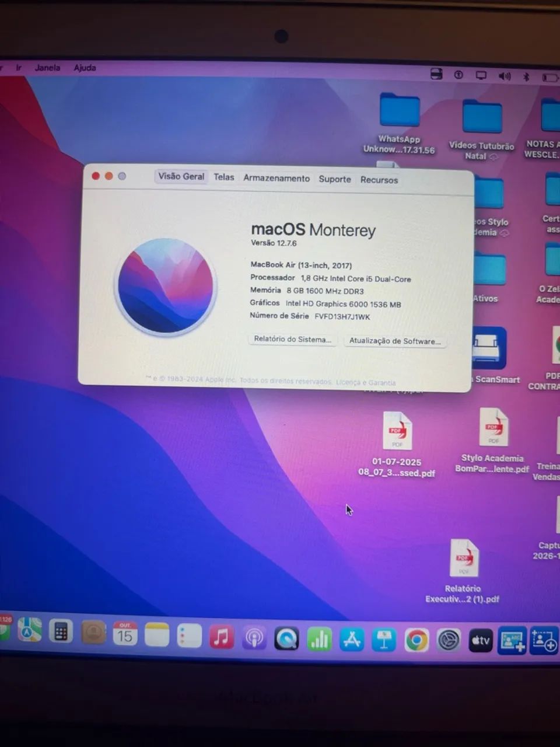560x747 pixels.
Task: Launch the Calculator app in Dock
Action: (61, 631)
